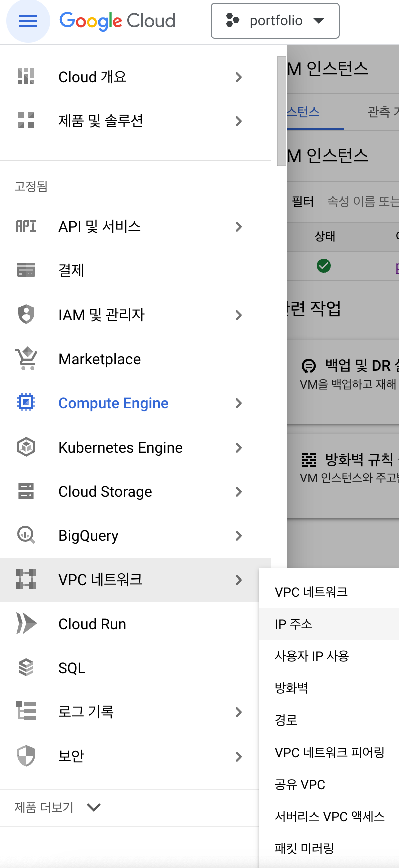This screenshot has width=399, height=868.
Task: Click the Google Cloud logo
Action: click(117, 21)
